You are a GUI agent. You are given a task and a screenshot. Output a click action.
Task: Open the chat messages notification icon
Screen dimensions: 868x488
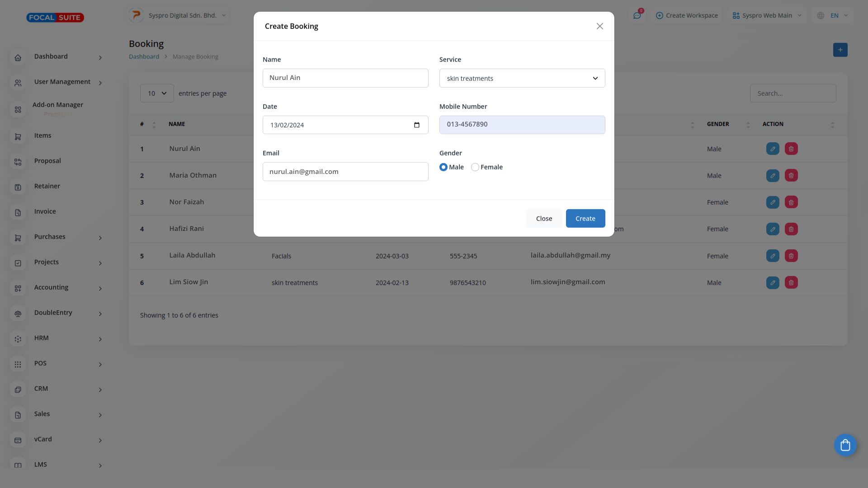coord(637,15)
